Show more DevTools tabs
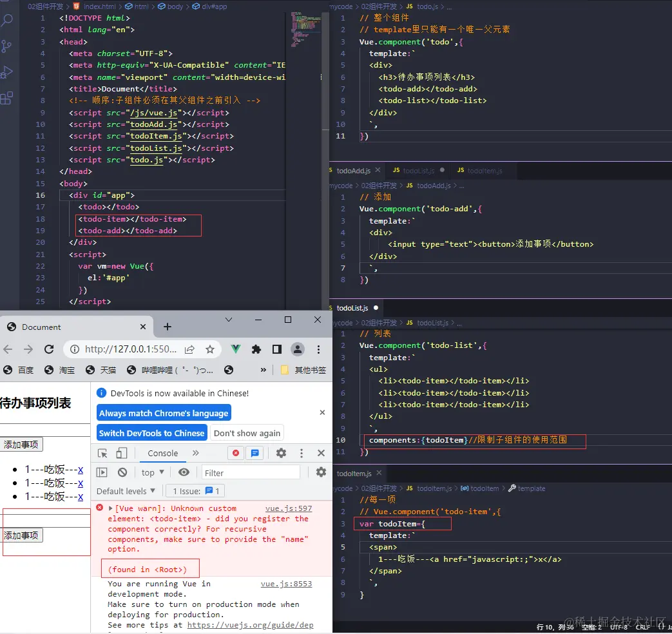The width and height of the screenshot is (672, 634). [x=196, y=453]
